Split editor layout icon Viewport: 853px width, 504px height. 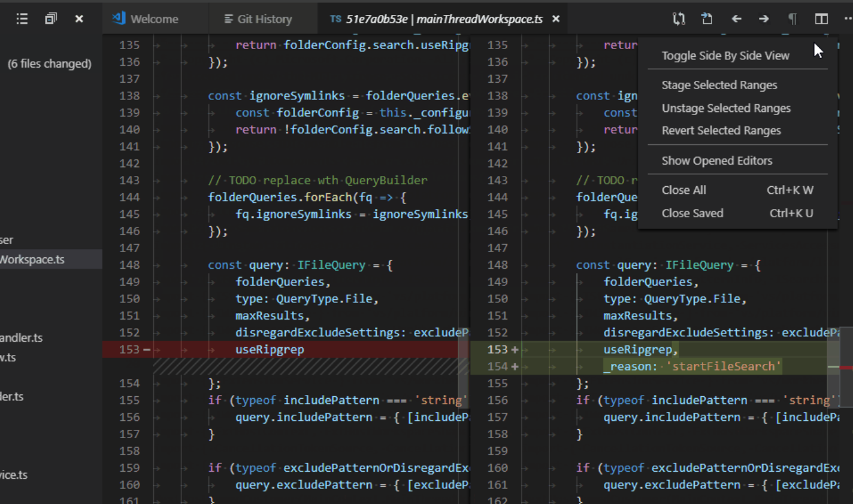[x=821, y=19]
